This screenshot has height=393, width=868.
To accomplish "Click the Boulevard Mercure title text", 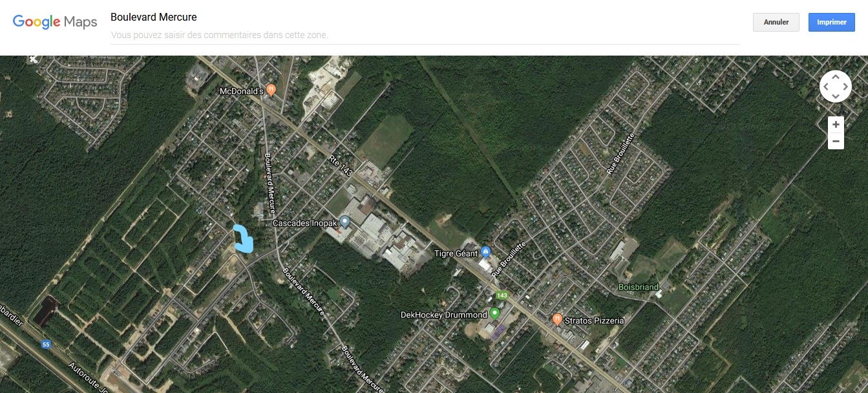I will tap(154, 17).
